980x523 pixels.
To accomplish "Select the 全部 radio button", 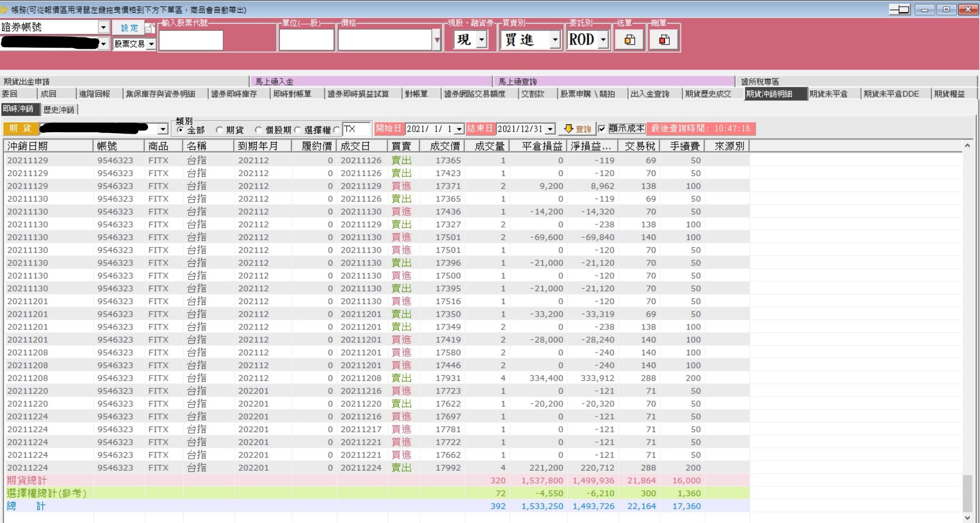I will [180, 130].
